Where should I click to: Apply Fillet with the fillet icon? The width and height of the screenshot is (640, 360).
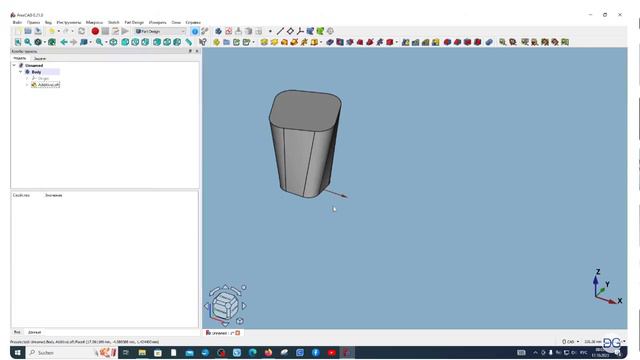tap(447, 42)
